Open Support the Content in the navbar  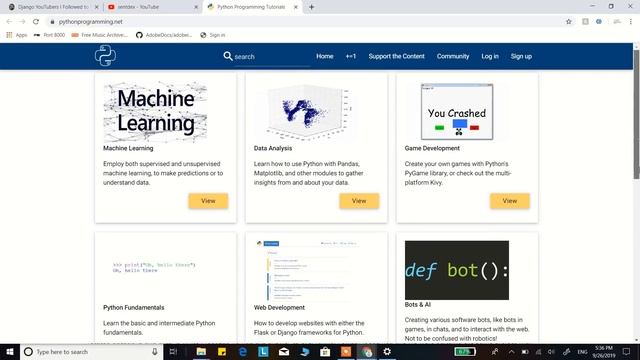click(396, 56)
